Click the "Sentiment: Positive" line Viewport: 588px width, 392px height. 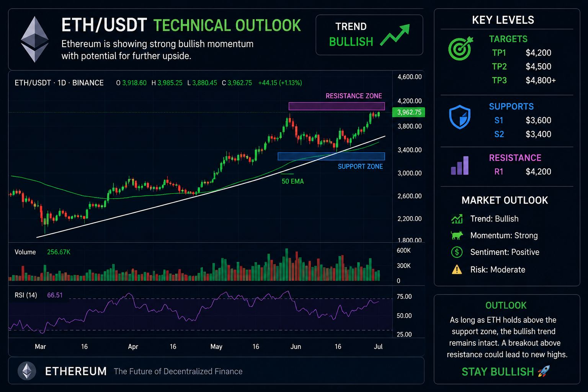pos(505,252)
